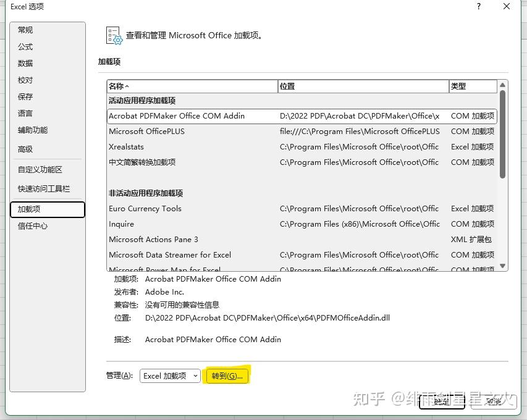Select 中文简繁转换加载项 row
This screenshot has width=527, height=420.
[302, 162]
